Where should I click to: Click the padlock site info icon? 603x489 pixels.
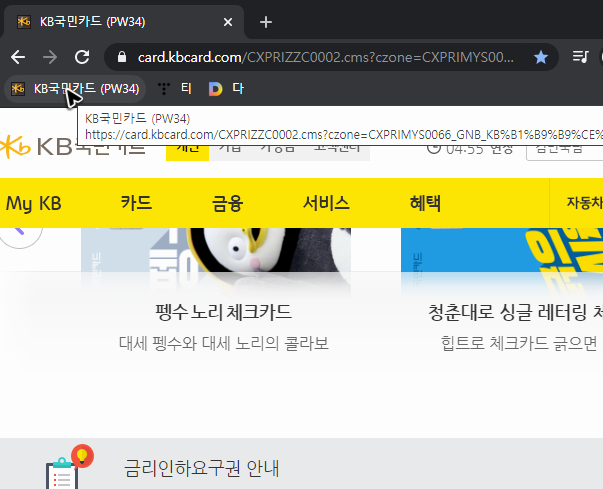[x=122, y=57]
